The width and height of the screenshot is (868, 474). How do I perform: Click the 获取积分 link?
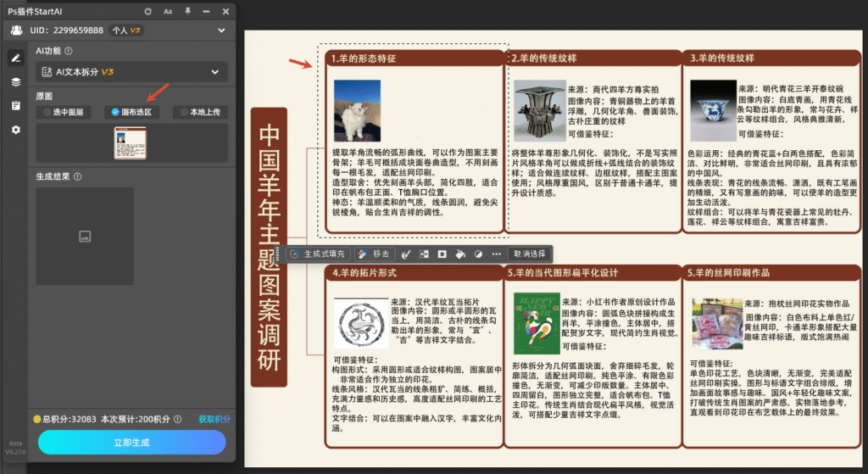(214, 419)
